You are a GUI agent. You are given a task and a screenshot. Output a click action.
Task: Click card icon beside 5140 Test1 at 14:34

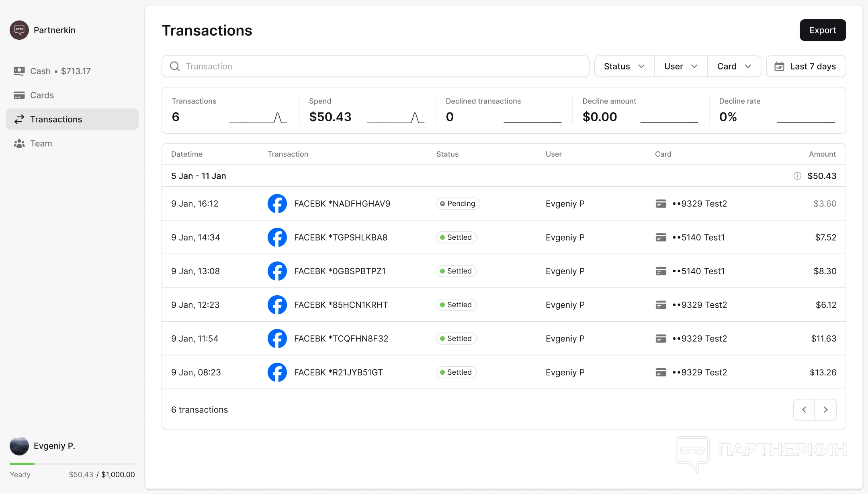661,237
